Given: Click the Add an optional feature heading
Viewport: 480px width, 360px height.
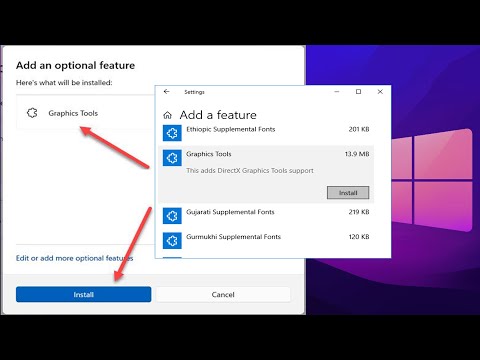Looking at the screenshot, I should [x=75, y=65].
